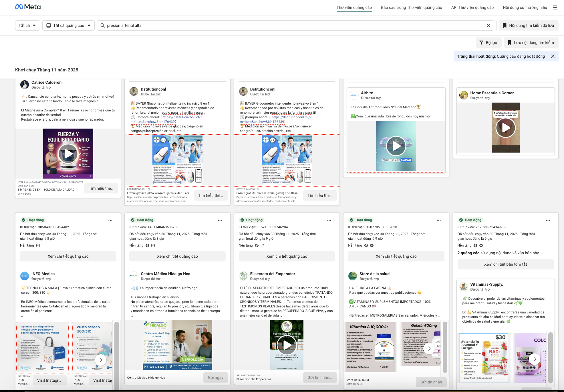Next carousel arrow in Vitaminas-Supply ad
564x392 pixels.
coord(535,359)
